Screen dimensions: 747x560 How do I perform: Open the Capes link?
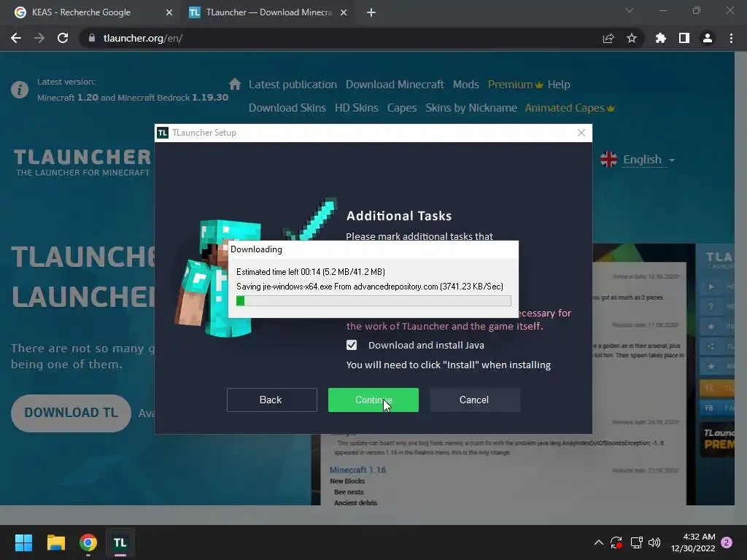[402, 108]
